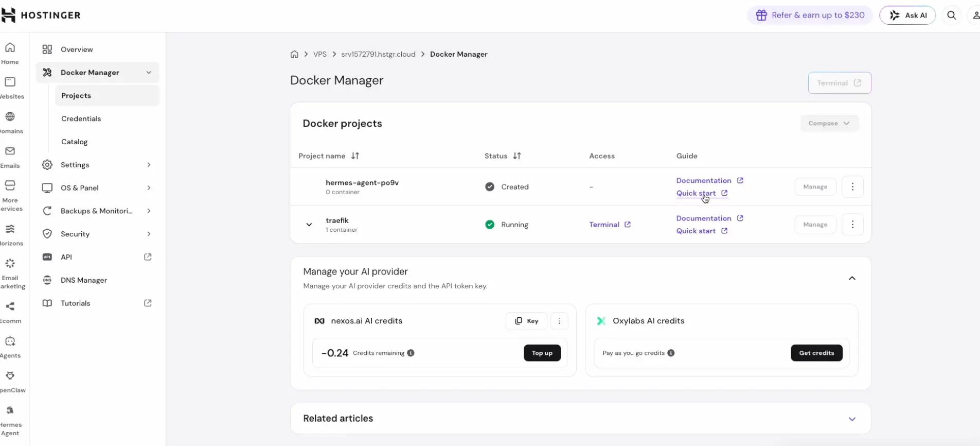980x446 pixels.
Task: Go to Overview in sidebar
Action: point(98,49)
